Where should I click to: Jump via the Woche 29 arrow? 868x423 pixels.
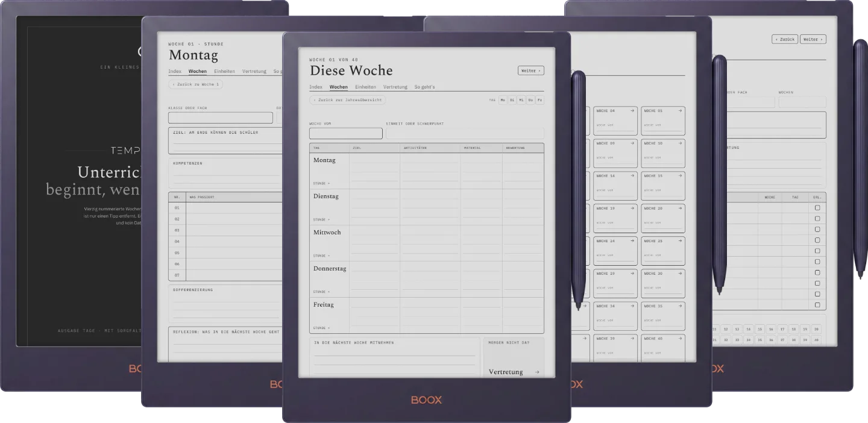pyautogui.click(x=632, y=273)
